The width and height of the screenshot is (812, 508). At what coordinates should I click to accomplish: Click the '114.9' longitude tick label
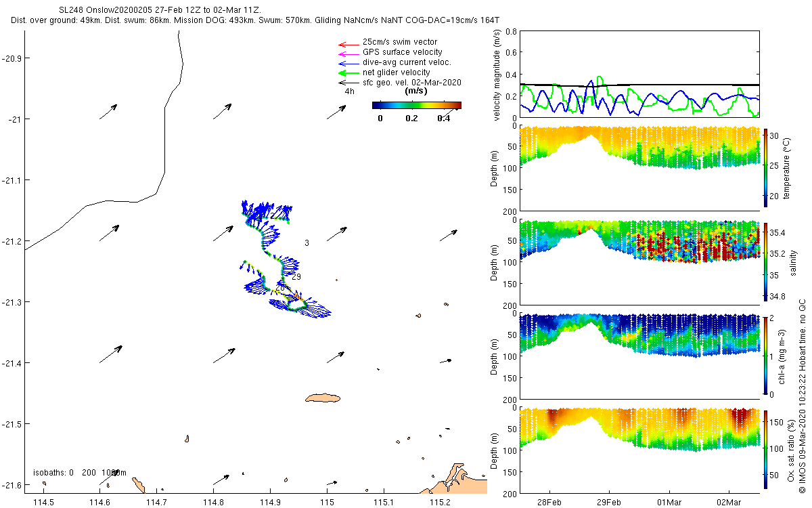pyautogui.click(x=270, y=501)
